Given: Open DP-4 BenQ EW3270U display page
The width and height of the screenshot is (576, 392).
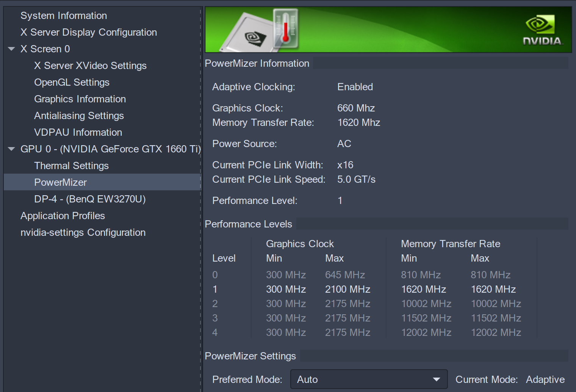Looking at the screenshot, I should pyautogui.click(x=90, y=199).
